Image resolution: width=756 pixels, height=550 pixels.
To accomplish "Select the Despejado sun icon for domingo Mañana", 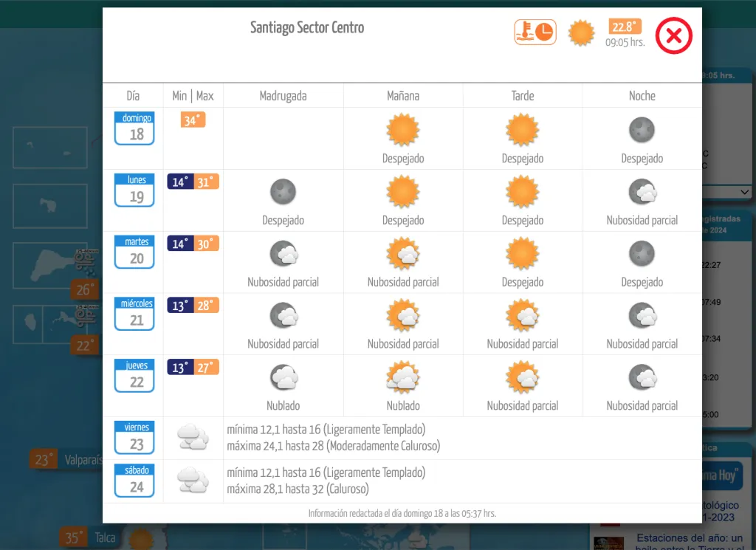I will click(x=403, y=129).
